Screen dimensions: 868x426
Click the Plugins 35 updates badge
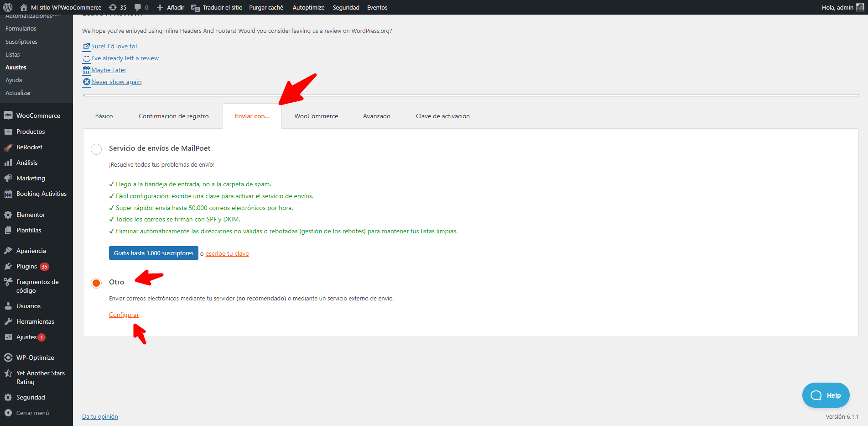pos(44,267)
